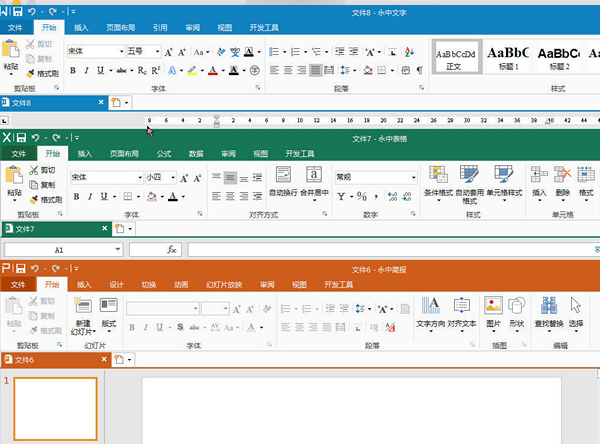Click the 查找替换 binoculars icon
Viewport: 600px width, 444px height.
549,313
